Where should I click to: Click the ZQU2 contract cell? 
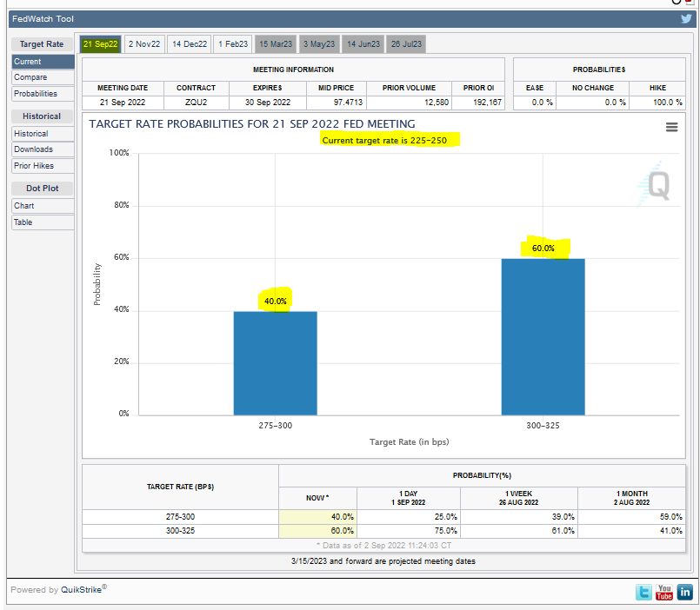(x=197, y=103)
